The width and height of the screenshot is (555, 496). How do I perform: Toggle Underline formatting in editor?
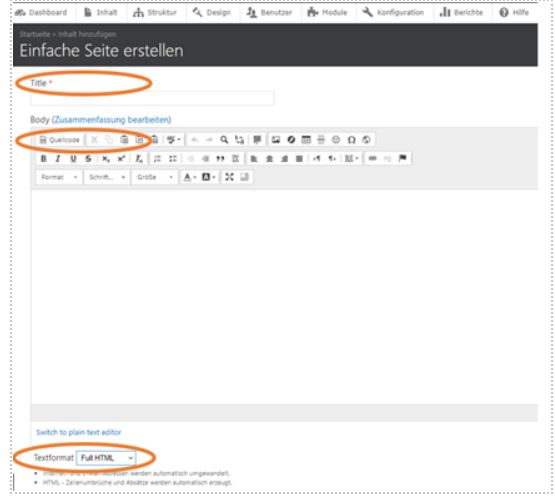pos(73,159)
